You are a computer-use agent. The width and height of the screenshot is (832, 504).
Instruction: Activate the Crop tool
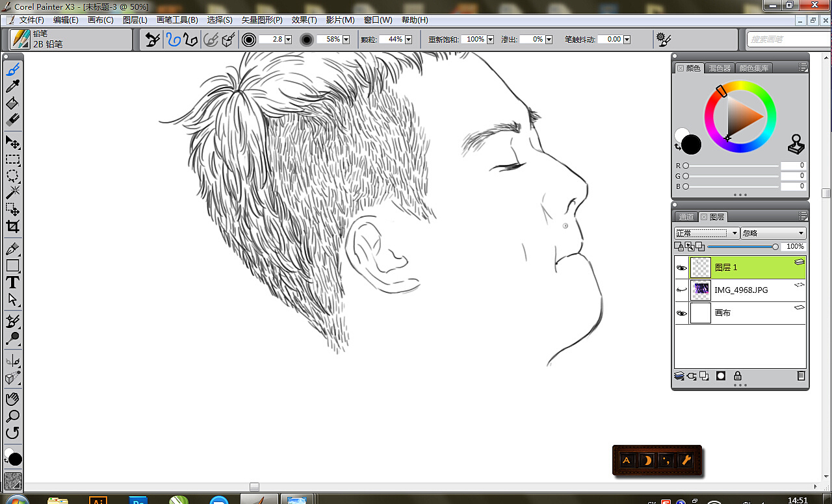coord(12,227)
